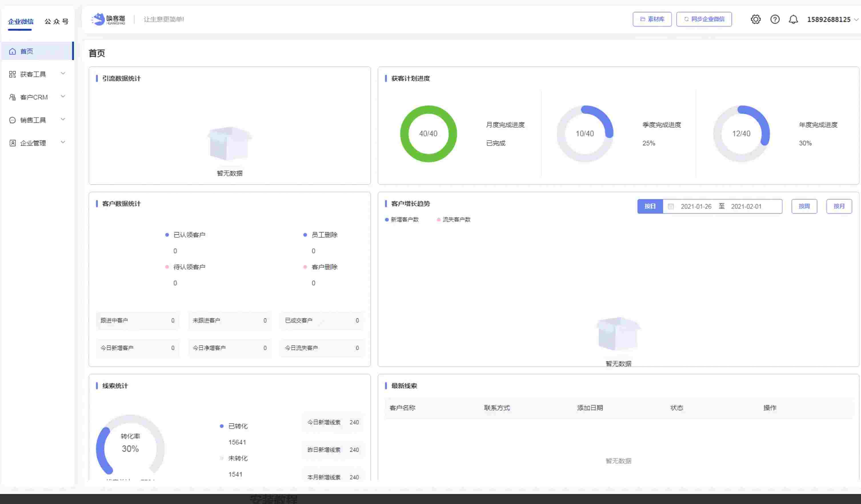The image size is (861, 504).
Task: Click the 素材库 button
Action: (x=652, y=19)
